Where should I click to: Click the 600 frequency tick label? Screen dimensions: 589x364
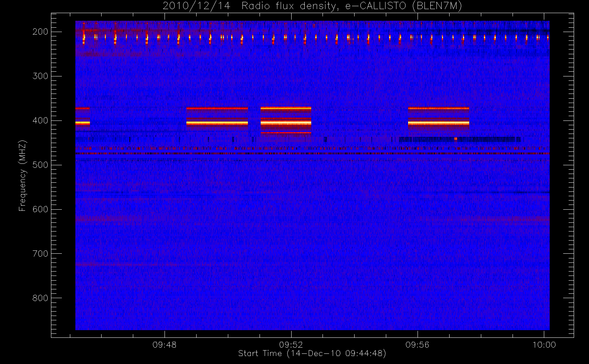[x=40, y=209]
